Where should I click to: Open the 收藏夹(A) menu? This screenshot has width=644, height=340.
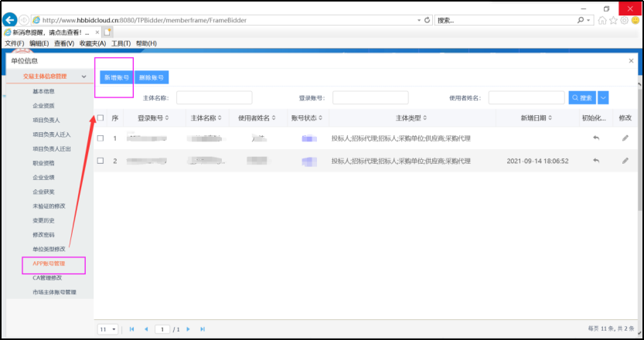pos(93,43)
